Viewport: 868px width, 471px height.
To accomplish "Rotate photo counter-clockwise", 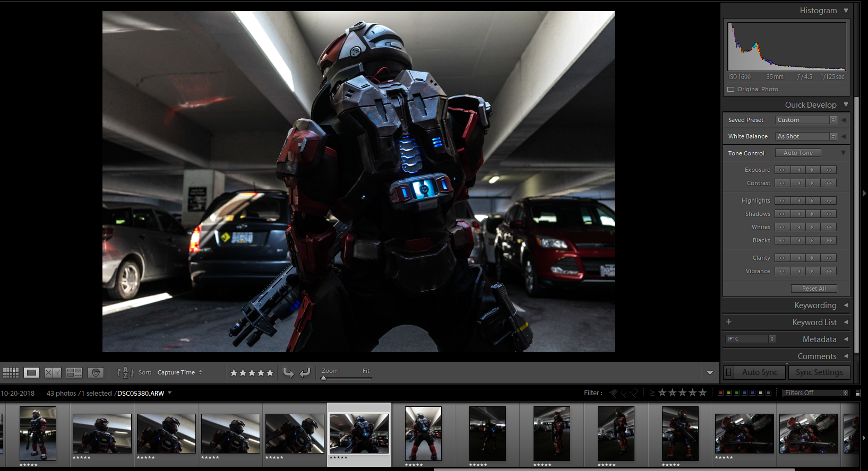I will pos(288,372).
